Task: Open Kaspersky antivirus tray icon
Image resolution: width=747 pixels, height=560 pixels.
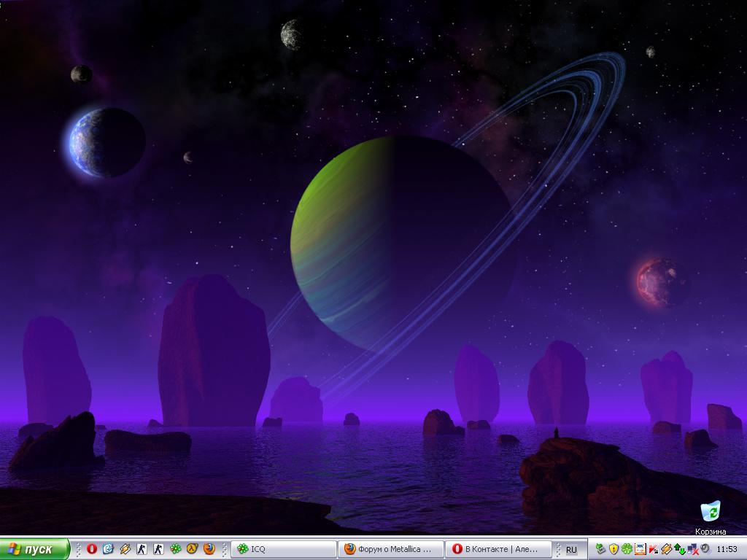Action: coord(653,549)
